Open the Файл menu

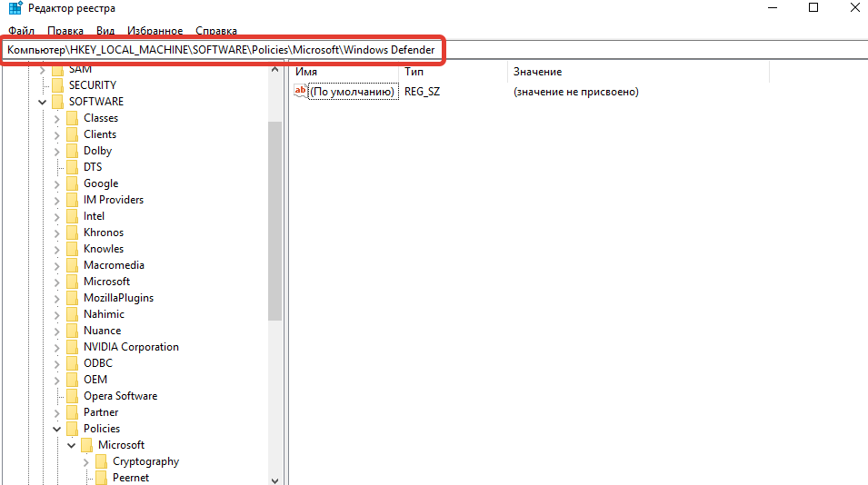tap(21, 31)
